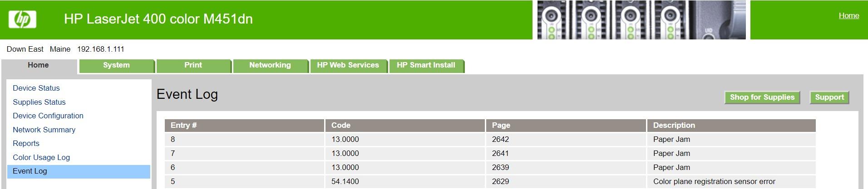The height and width of the screenshot is (189, 868).
Task: Click the Event Log page heading
Action: (x=187, y=94)
